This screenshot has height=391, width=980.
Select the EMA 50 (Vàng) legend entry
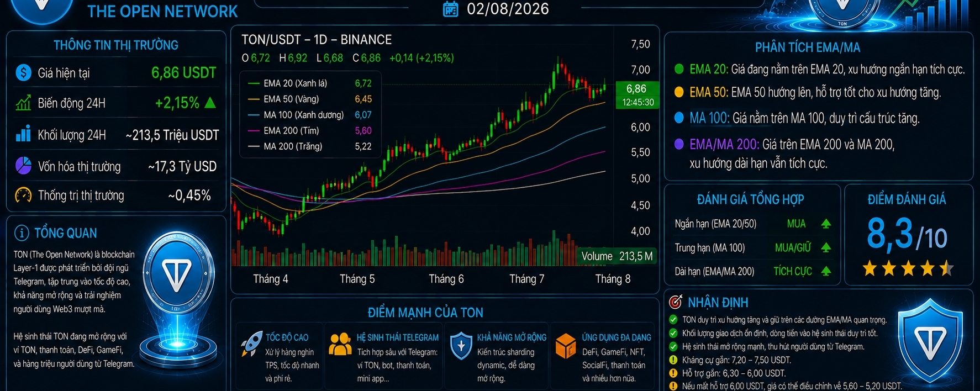310,99
